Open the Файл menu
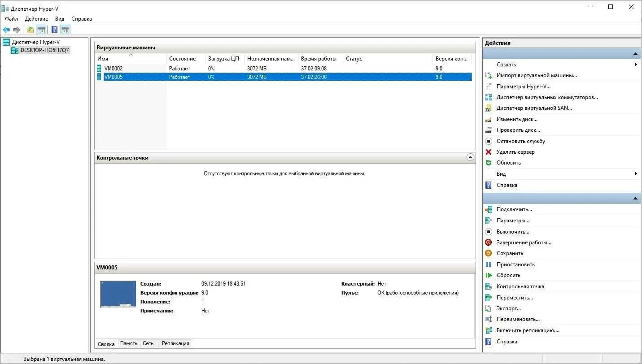This screenshot has width=642, height=364. [x=12, y=19]
